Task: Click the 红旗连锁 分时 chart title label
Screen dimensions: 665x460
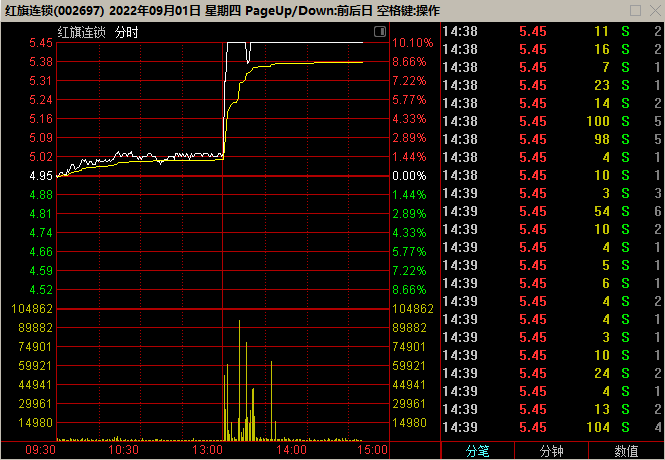Action: point(98,32)
